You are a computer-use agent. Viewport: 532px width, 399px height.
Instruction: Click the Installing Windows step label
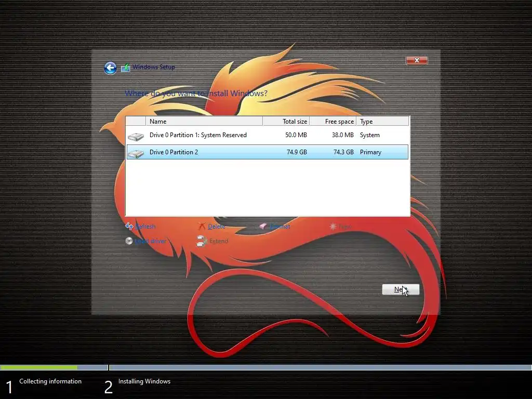[x=144, y=381]
